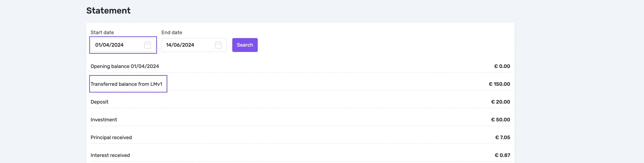
Task: Click the End date label
Action: pos(172,32)
